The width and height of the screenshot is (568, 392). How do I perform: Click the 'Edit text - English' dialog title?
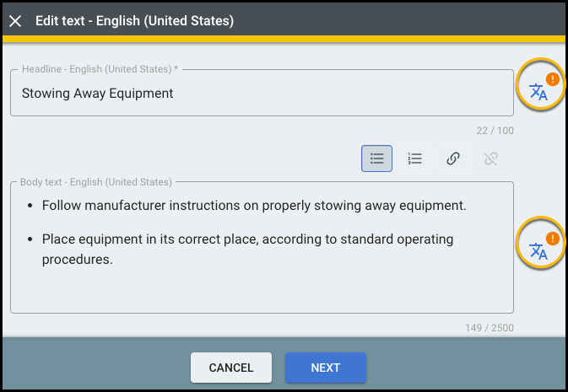pos(135,20)
